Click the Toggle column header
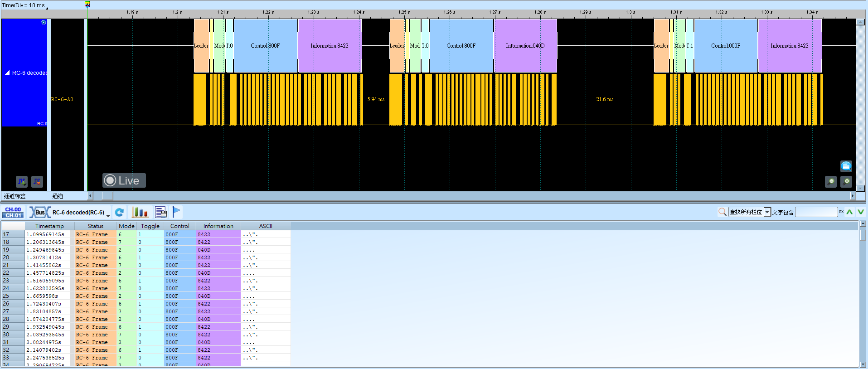 [150, 226]
